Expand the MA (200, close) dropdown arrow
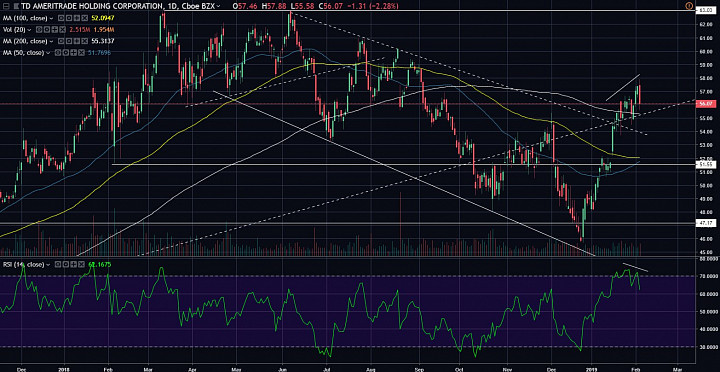 point(51,41)
